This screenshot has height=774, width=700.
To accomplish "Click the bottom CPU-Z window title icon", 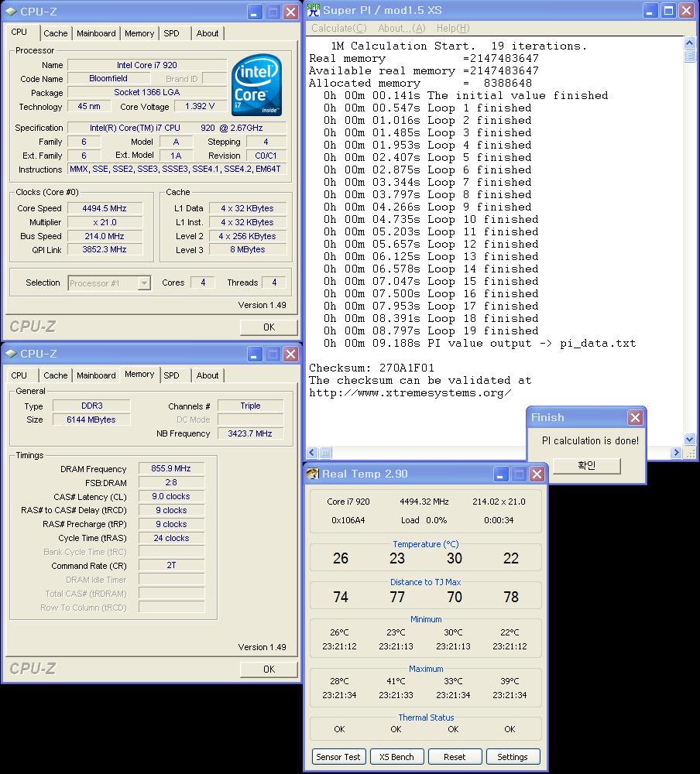I will (11, 354).
